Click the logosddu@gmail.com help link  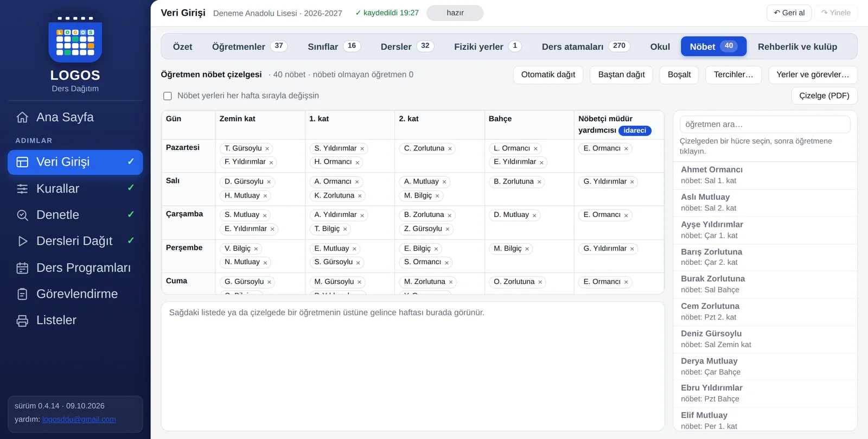79,419
